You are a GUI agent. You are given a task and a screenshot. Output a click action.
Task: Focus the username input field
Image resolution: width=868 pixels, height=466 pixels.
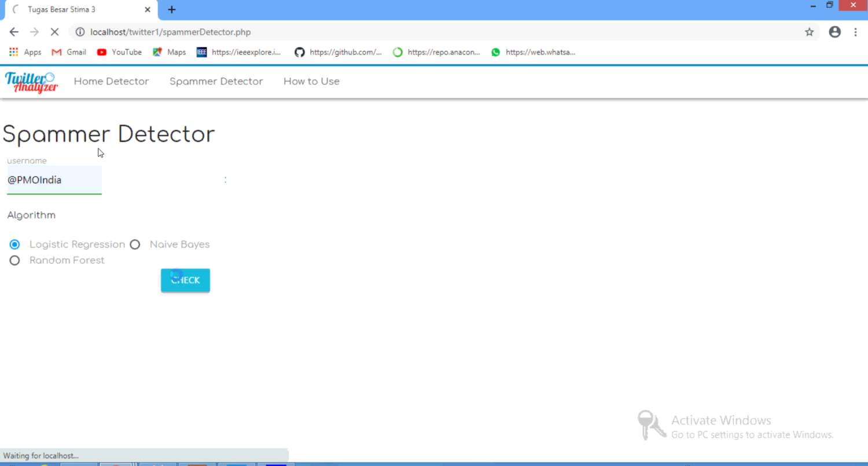(54, 180)
